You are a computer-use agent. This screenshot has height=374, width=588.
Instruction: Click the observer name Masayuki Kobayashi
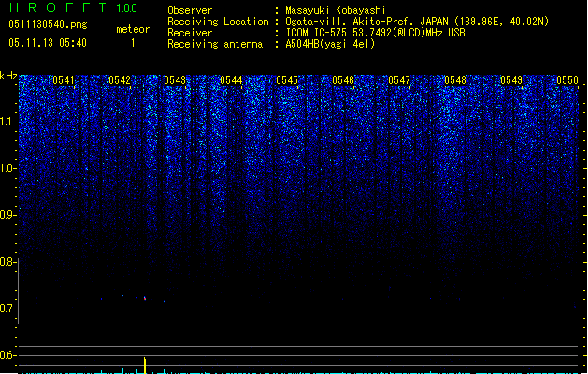336,10
